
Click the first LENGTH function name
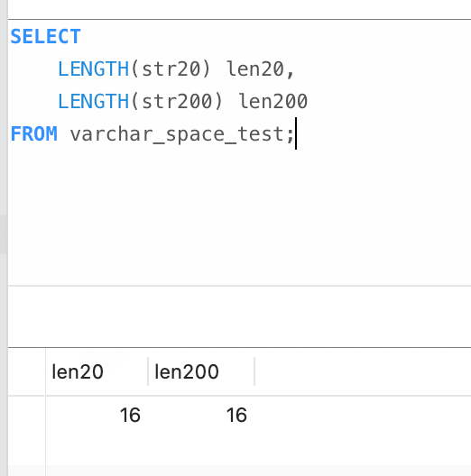point(94,69)
